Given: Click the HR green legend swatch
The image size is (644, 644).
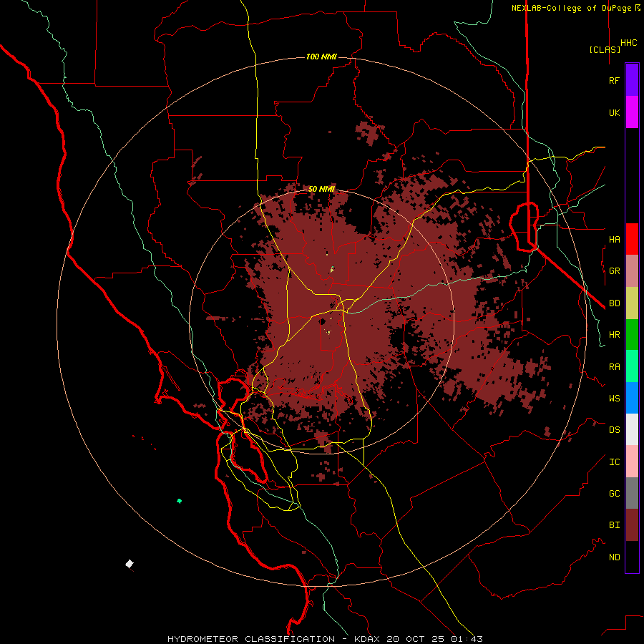Looking at the screenshot, I should (632, 335).
